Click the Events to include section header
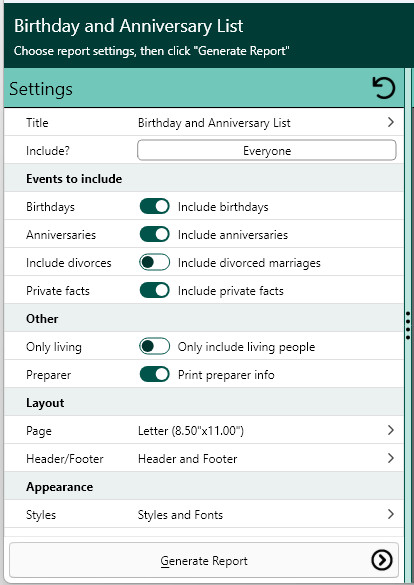Viewport: 414px width, 585px height. [x=74, y=179]
